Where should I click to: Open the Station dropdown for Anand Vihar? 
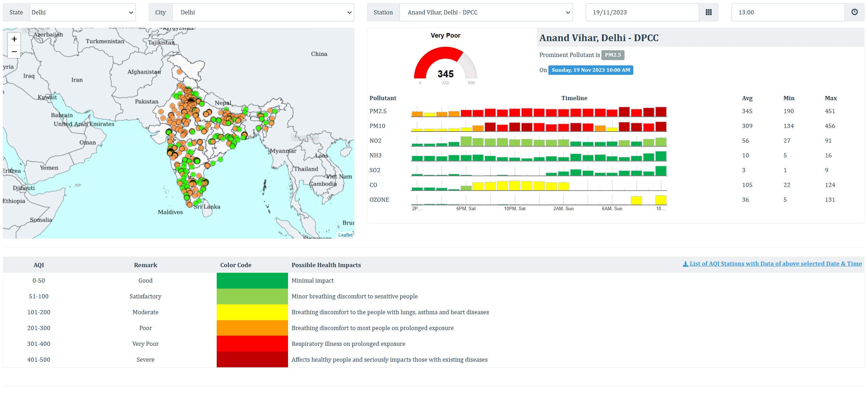click(x=486, y=12)
